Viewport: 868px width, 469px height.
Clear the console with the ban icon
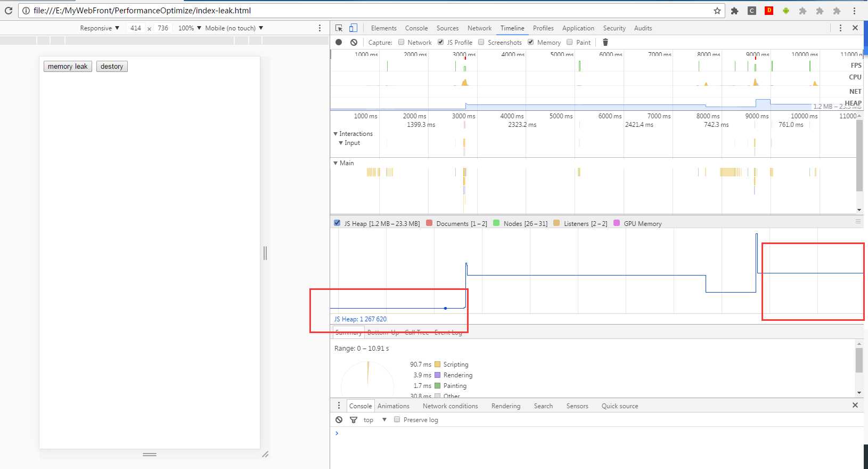tap(339, 420)
